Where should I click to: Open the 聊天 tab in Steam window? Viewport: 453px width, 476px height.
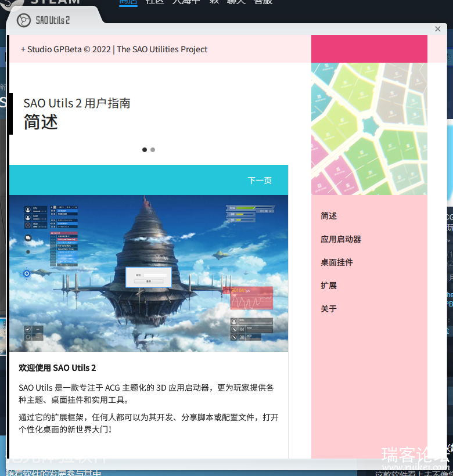pyautogui.click(x=236, y=2)
